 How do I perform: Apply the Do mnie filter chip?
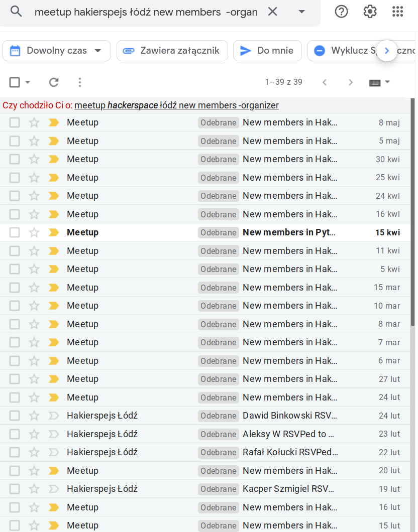267,51
